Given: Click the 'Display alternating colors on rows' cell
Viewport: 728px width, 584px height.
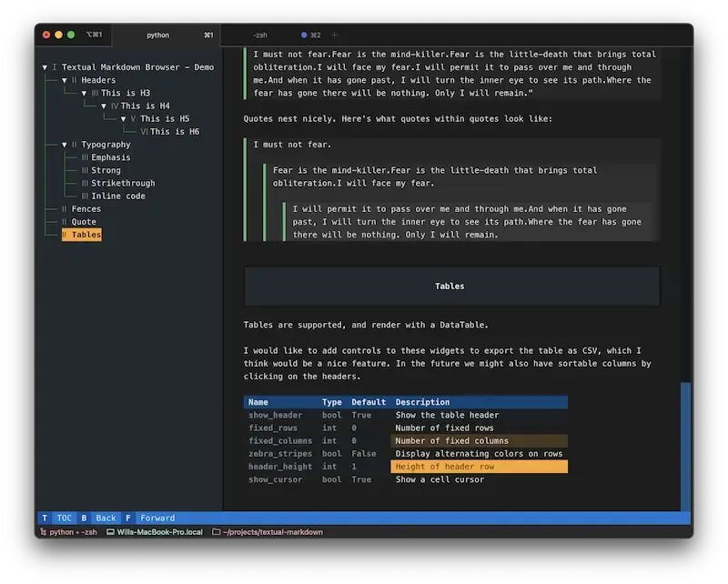Looking at the screenshot, I should 479,454.
